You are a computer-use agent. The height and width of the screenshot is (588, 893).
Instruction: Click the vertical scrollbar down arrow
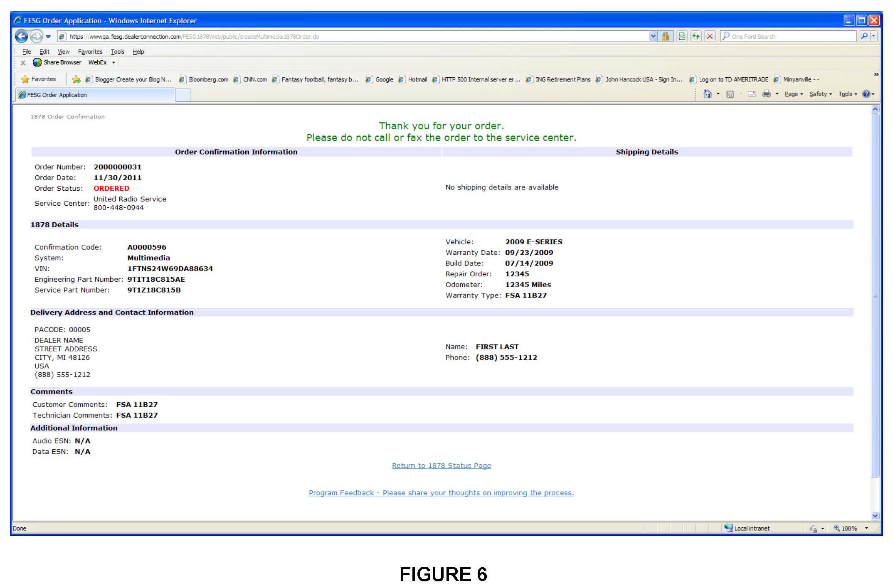tap(875, 516)
